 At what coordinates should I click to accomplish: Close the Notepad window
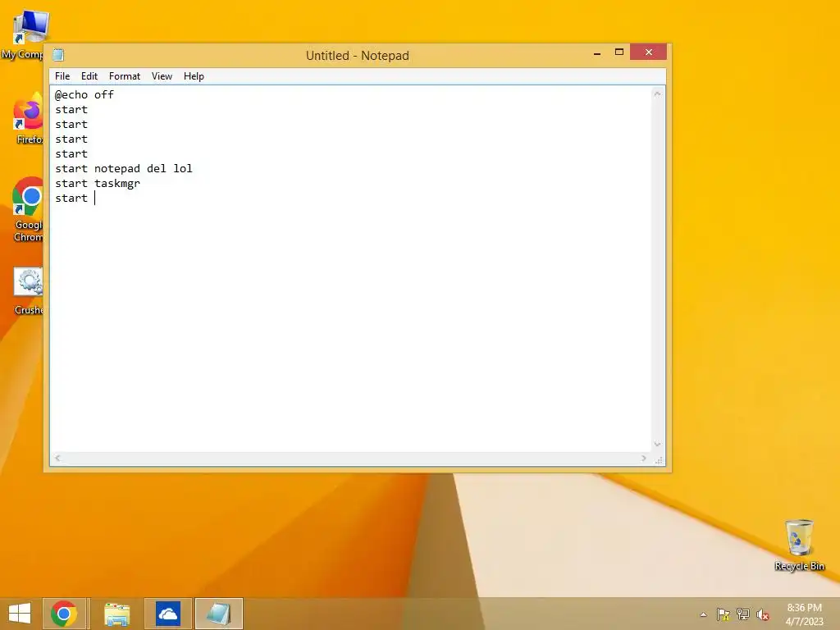648,52
